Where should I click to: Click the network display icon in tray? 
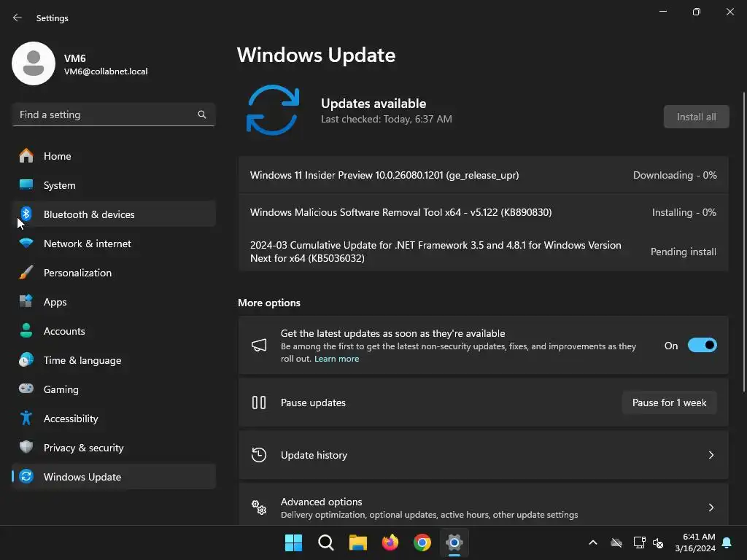[639, 542]
